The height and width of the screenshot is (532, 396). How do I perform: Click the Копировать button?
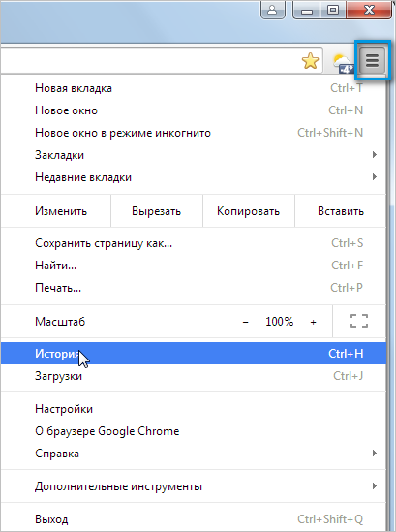pyautogui.click(x=249, y=211)
